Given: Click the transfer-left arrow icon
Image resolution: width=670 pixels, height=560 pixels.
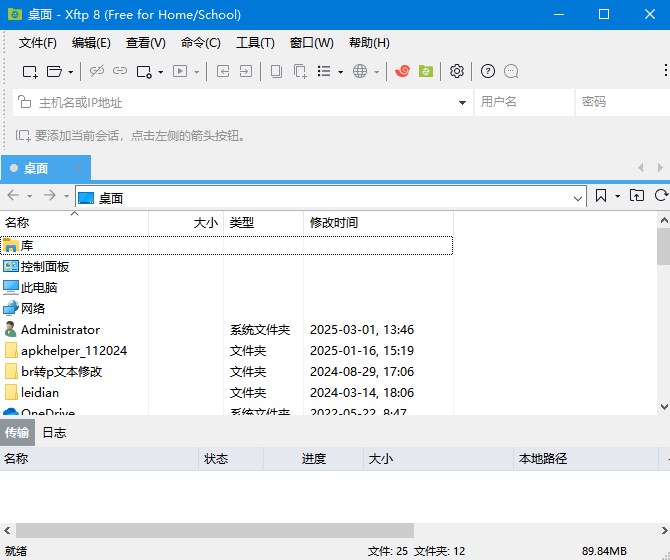Looking at the screenshot, I should pos(223,71).
